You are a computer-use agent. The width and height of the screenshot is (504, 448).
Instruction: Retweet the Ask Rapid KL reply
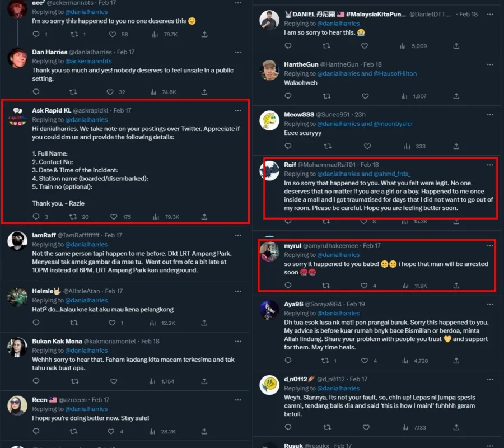[x=73, y=217]
